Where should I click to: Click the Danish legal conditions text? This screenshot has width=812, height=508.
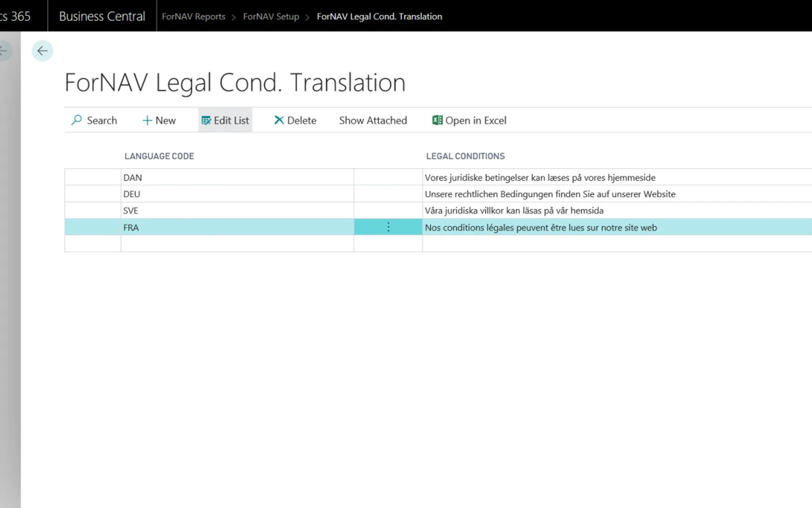coord(540,177)
